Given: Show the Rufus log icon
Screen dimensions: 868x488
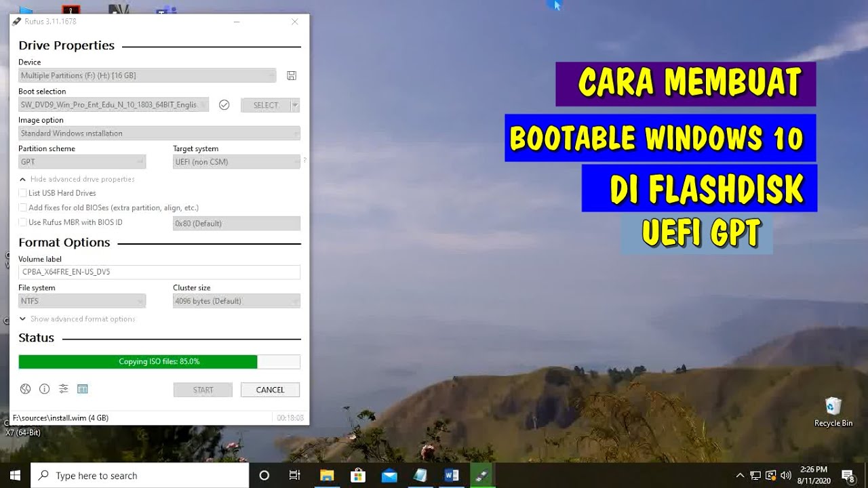Looking at the screenshot, I should click(83, 389).
